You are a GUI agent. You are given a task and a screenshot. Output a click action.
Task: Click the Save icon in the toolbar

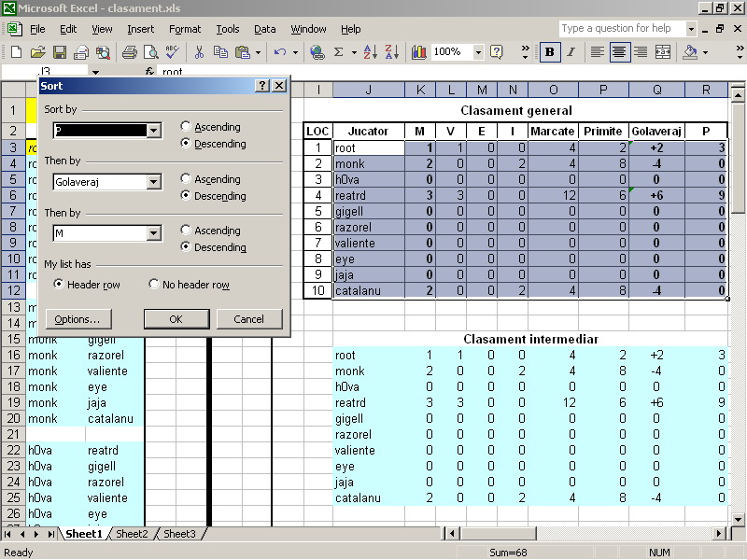pyautogui.click(x=60, y=52)
